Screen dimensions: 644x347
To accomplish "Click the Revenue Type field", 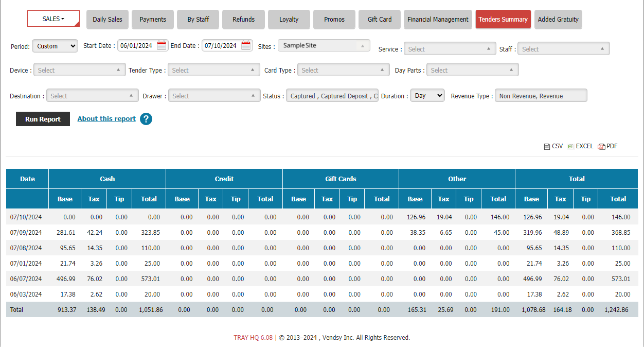I will click(541, 96).
